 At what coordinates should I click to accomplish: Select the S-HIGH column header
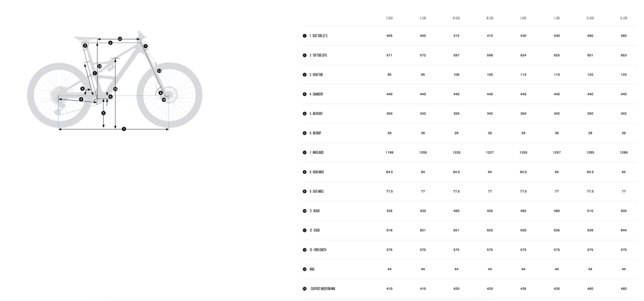(389, 18)
